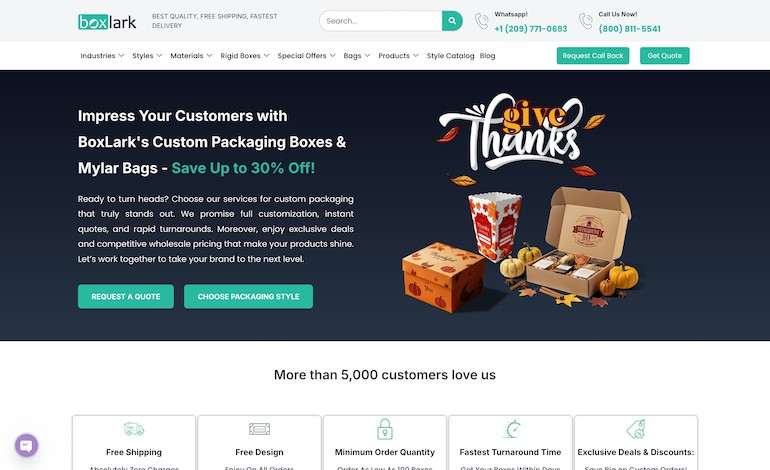The width and height of the screenshot is (770, 470).
Task: Click the Choose Packaging Style button
Action: (248, 297)
